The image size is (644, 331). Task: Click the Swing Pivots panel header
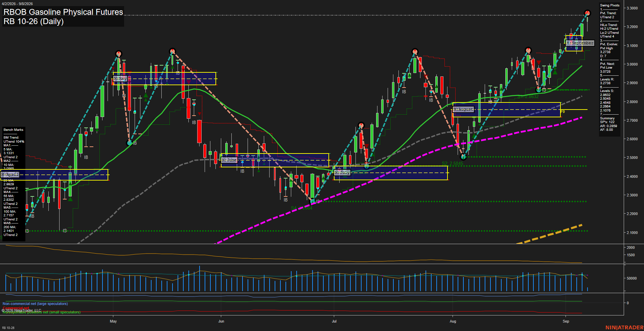tap(610, 5)
